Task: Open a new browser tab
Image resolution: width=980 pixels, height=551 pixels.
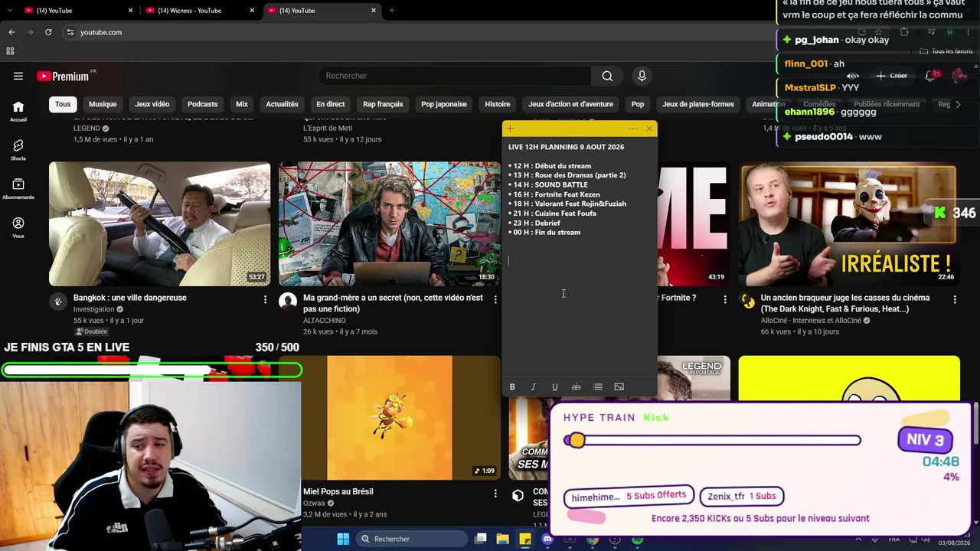Action: point(392,11)
